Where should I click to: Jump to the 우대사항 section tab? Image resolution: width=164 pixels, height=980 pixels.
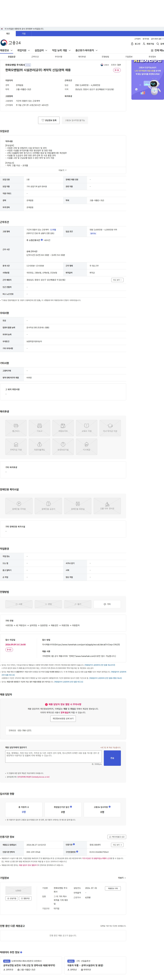[x=58, y=57]
